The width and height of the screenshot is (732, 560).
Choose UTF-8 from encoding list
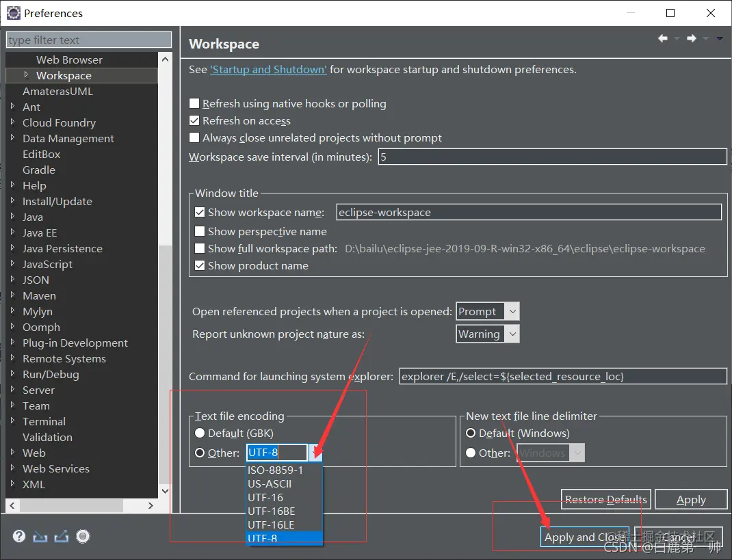pyautogui.click(x=285, y=537)
